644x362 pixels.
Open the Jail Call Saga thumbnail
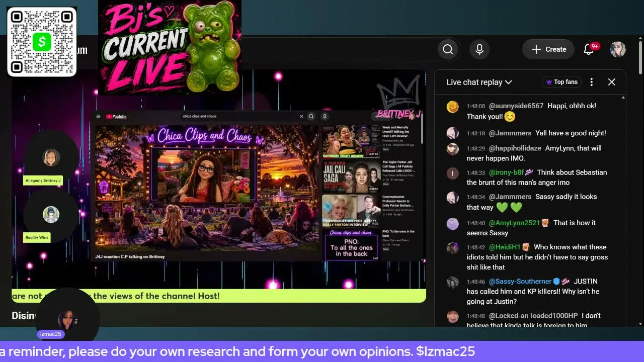pos(351,176)
